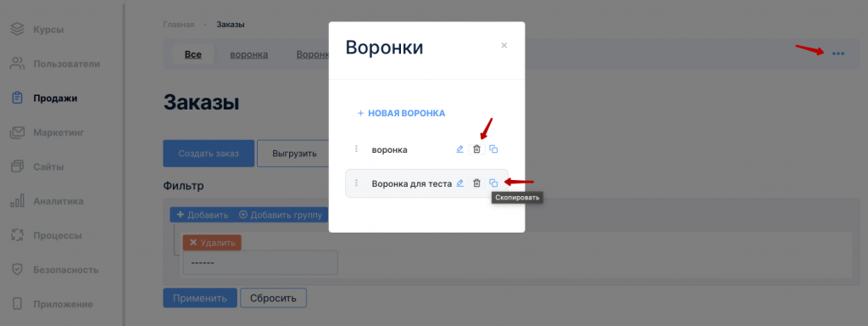Image resolution: width=868 pixels, height=326 pixels.
Task: Click the Приложение phone icon
Action: pyautogui.click(x=17, y=304)
